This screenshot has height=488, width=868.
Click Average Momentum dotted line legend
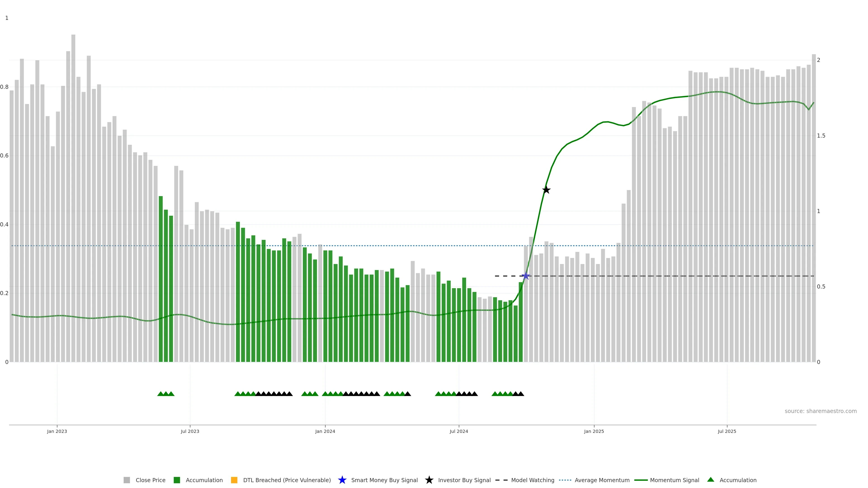point(565,480)
